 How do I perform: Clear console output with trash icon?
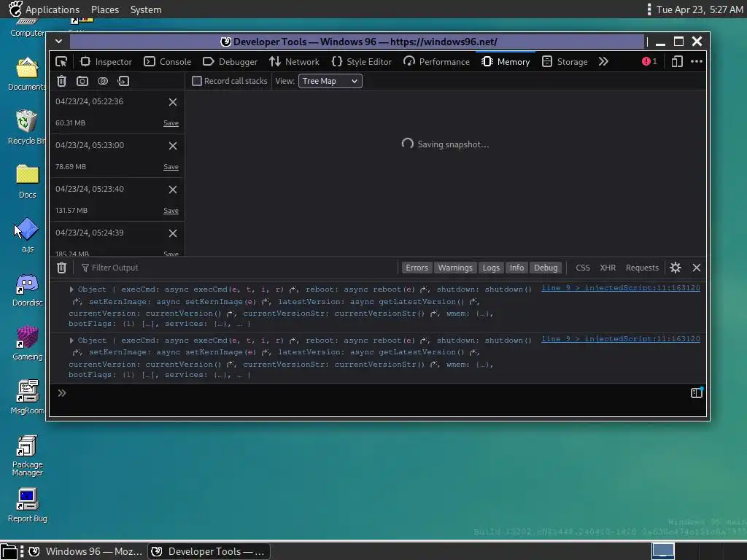(x=61, y=268)
